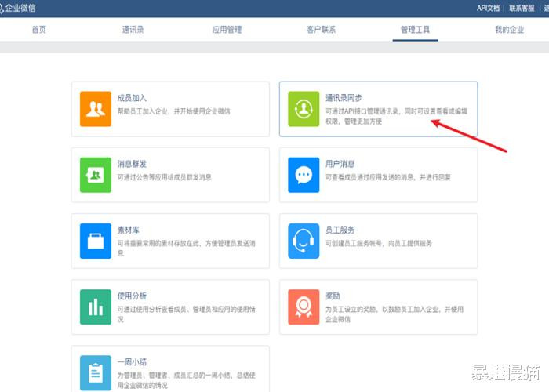Screen dimensions: 549x392
Task: Open the 一周小结 card title
Action: pyautogui.click(x=132, y=362)
